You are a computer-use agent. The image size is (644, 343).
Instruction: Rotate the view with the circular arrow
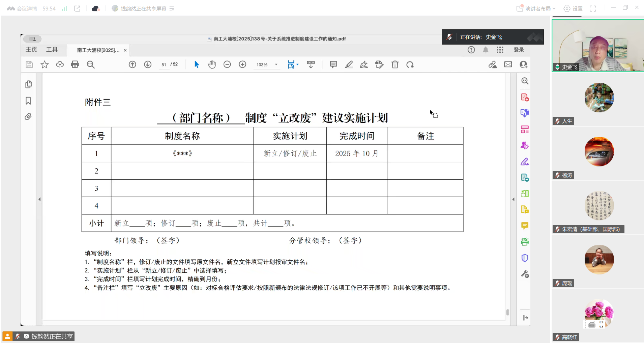click(410, 64)
